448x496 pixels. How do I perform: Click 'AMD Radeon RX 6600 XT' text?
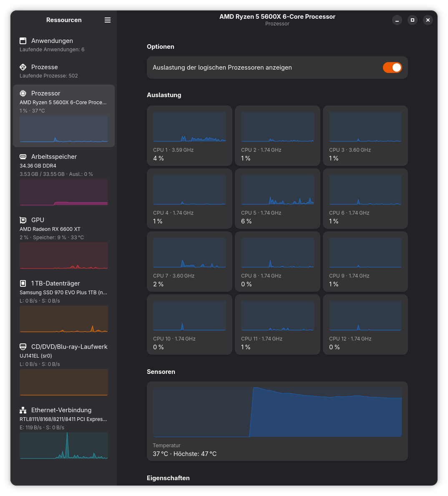click(x=50, y=229)
